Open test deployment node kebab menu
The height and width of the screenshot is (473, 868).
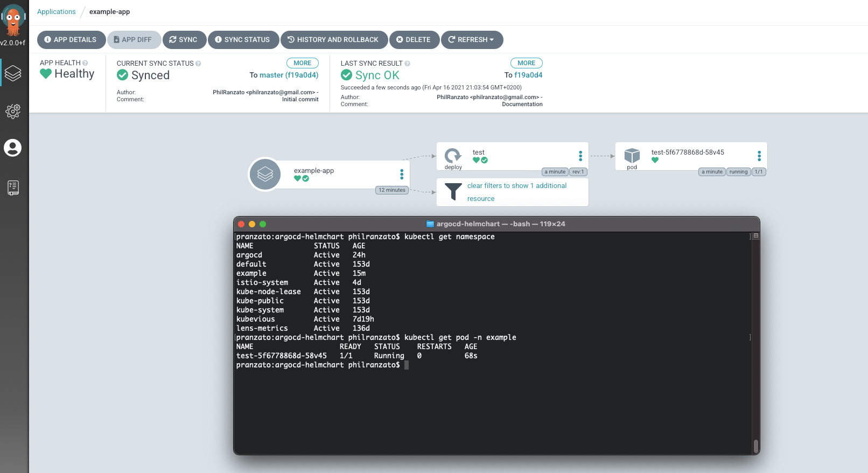pyautogui.click(x=580, y=156)
